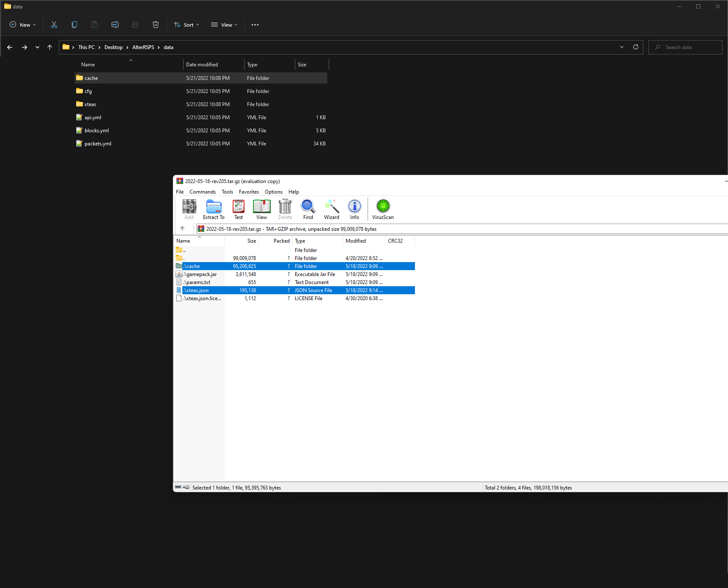Click the Copy icon in Explorer toolbar

pyautogui.click(x=74, y=25)
